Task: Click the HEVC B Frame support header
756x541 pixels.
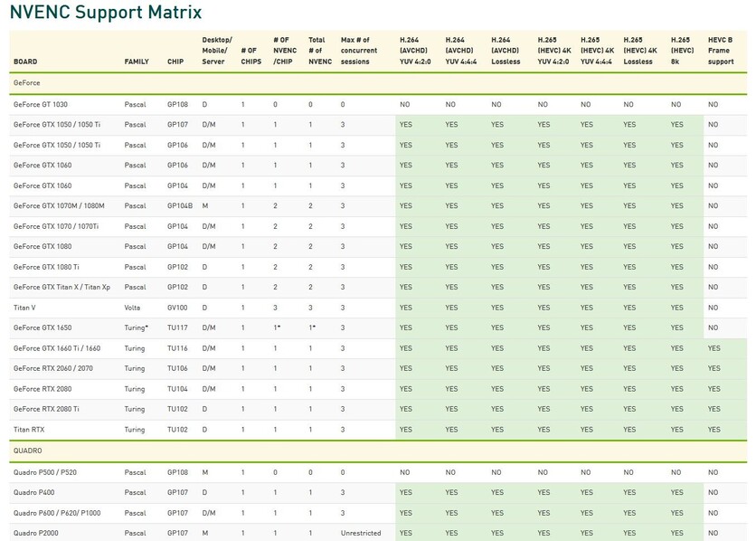Action: [x=721, y=51]
